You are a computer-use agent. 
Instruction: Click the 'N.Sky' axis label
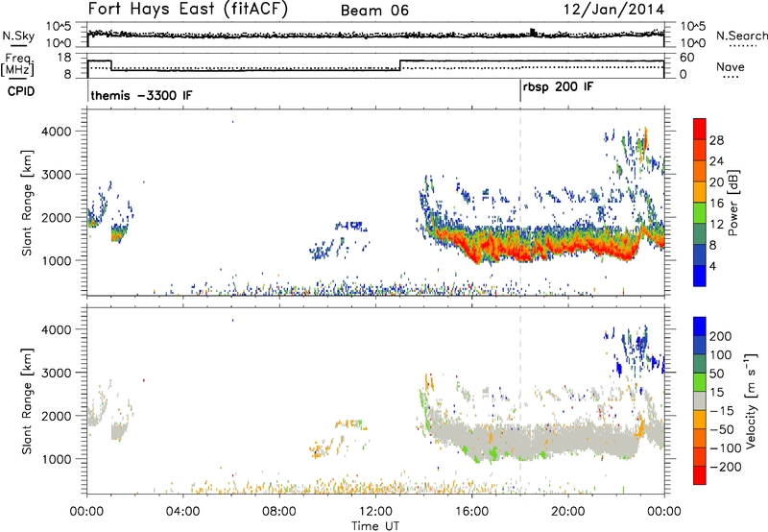(18, 36)
